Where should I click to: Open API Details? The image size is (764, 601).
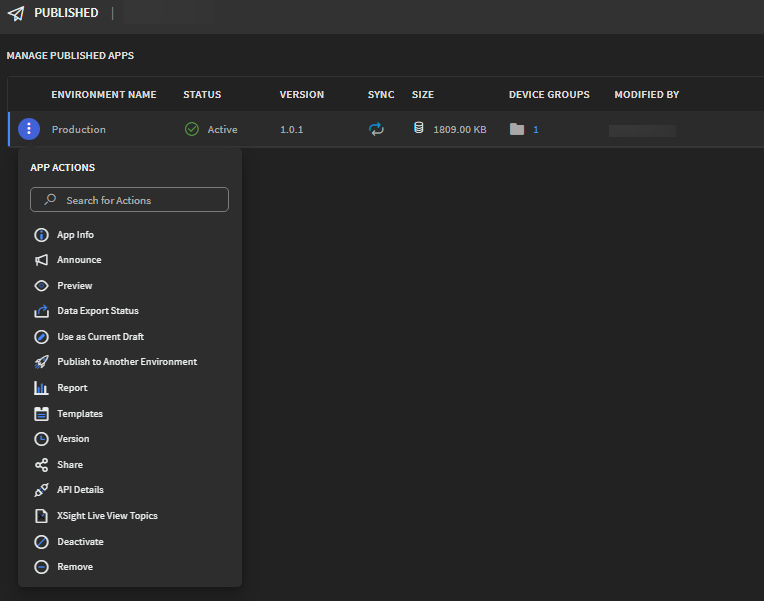(x=80, y=490)
